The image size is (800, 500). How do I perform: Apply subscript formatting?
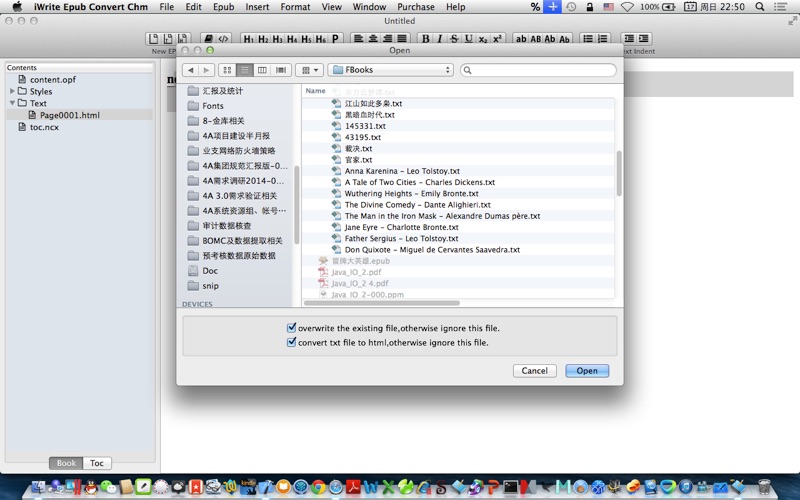point(483,39)
